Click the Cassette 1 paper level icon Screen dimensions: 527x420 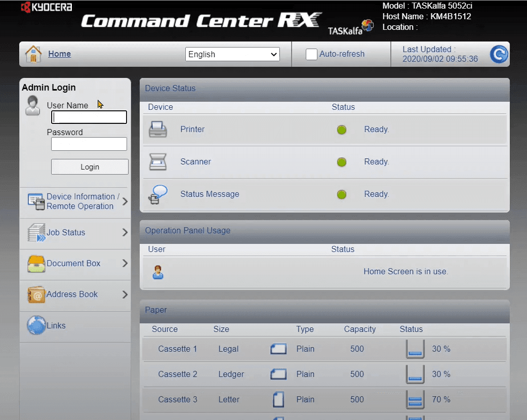point(415,349)
